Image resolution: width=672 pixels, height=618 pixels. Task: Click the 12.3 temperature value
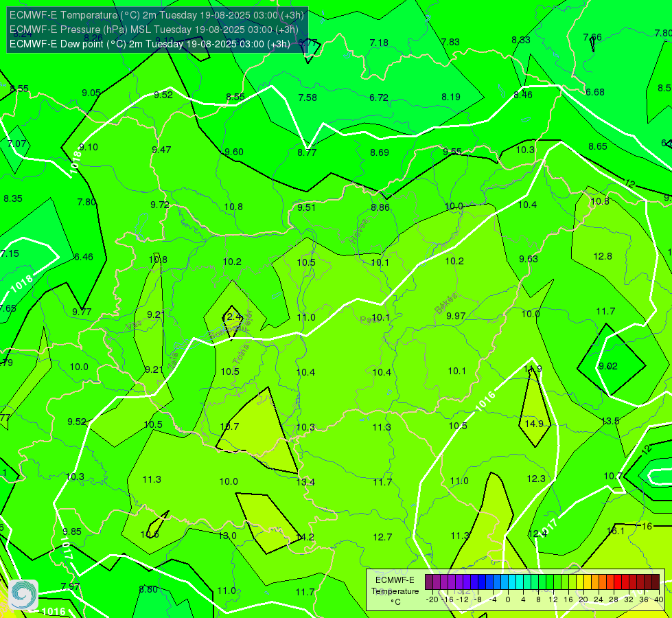pos(535,479)
